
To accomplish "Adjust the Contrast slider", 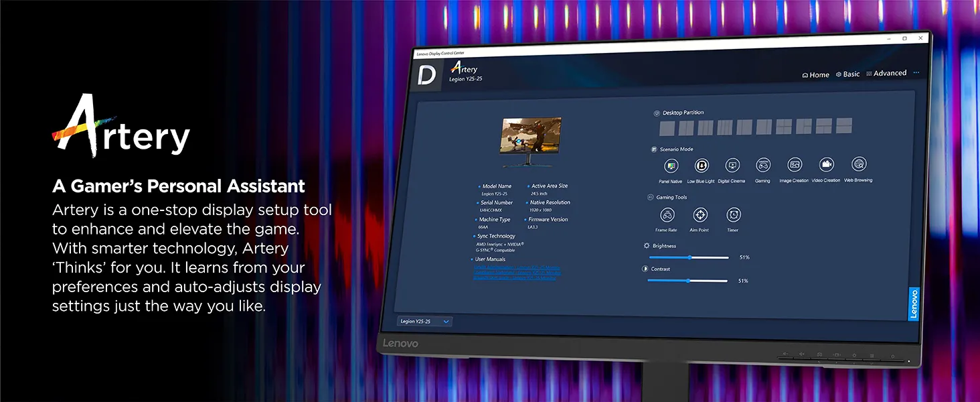I will click(x=687, y=281).
